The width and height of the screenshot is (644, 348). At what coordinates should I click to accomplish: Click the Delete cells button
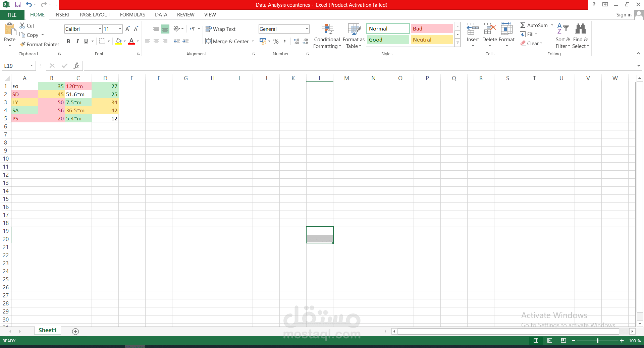pyautogui.click(x=489, y=35)
